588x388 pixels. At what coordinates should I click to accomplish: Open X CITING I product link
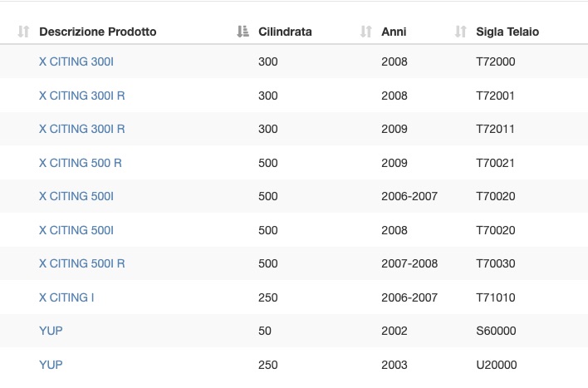pos(66,297)
